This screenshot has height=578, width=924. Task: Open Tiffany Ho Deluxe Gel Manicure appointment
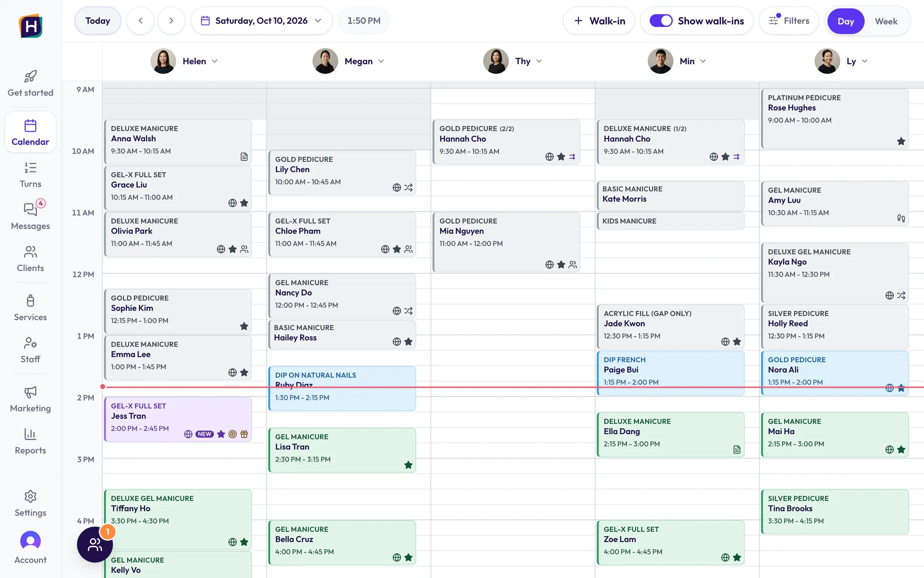tap(178, 519)
